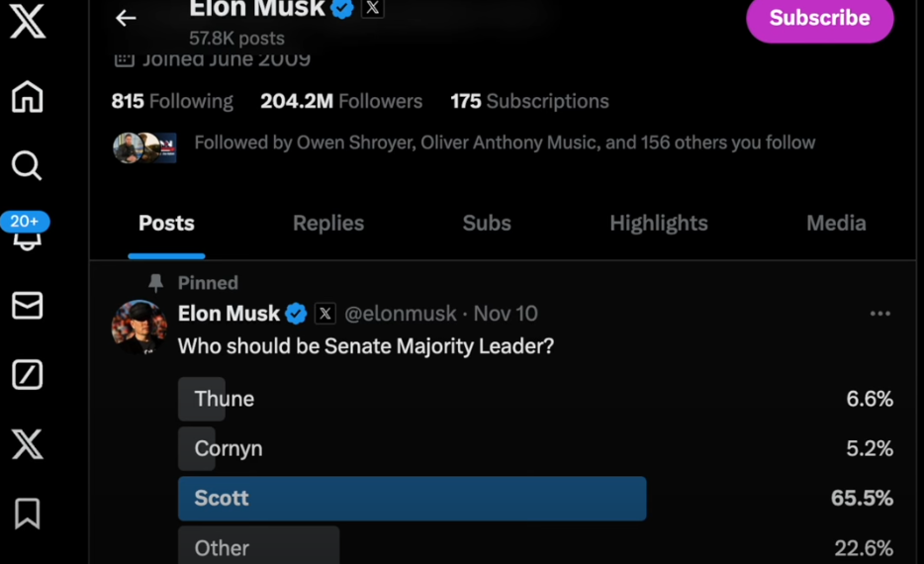Open the 204.2M Followers list
The image size is (924, 564).
point(341,101)
